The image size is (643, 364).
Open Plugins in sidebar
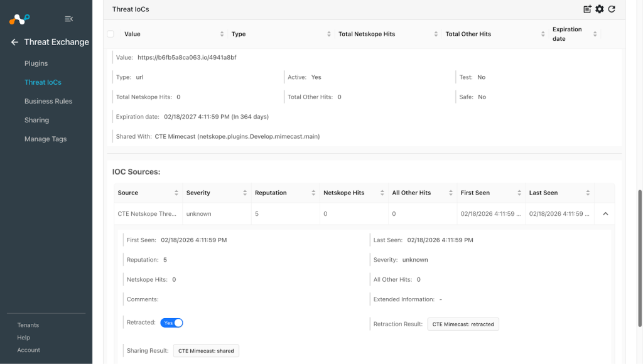tap(36, 63)
